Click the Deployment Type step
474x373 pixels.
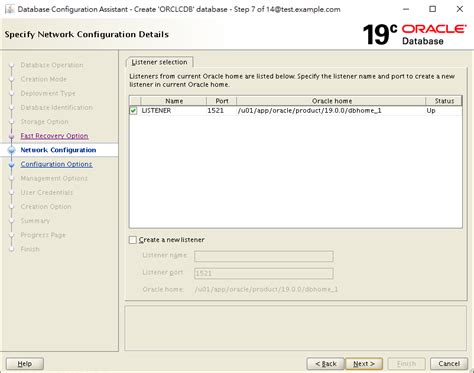click(x=48, y=93)
